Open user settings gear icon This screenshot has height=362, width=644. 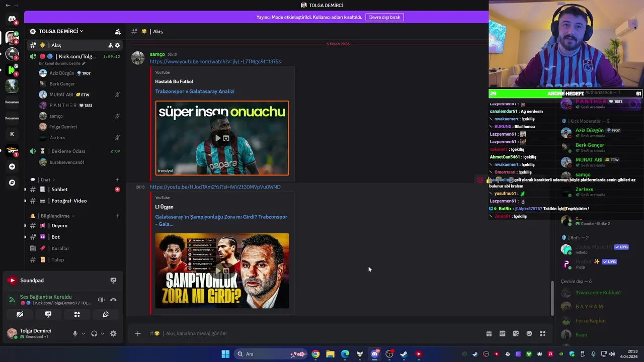(x=113, y=333)
